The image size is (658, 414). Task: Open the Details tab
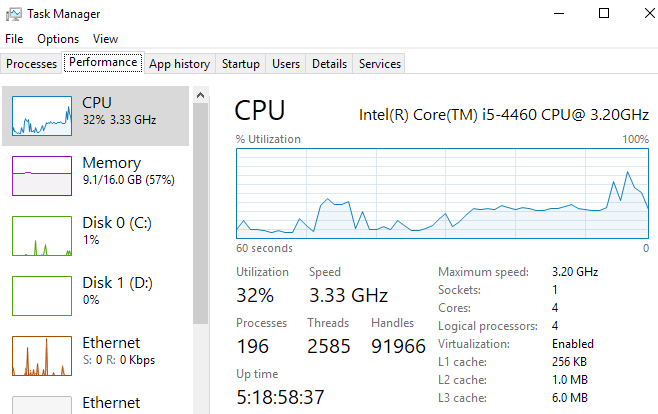(329, 64)
